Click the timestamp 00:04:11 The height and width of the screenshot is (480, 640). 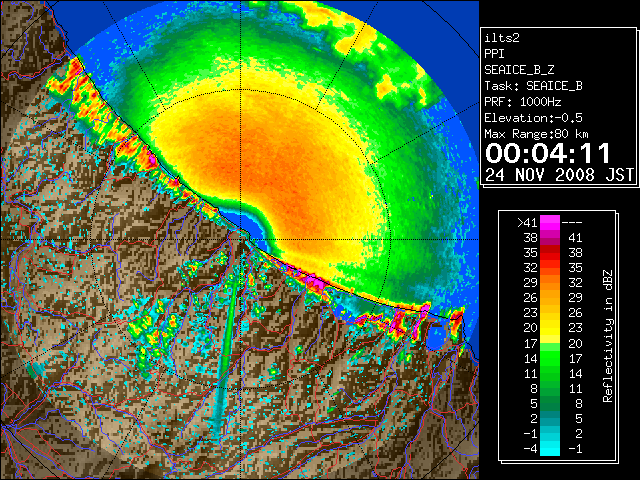tap(548, 153)
